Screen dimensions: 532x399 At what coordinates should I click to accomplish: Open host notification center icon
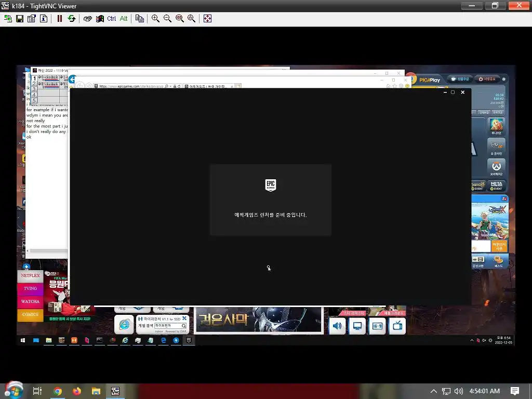[x=515, y=391]
